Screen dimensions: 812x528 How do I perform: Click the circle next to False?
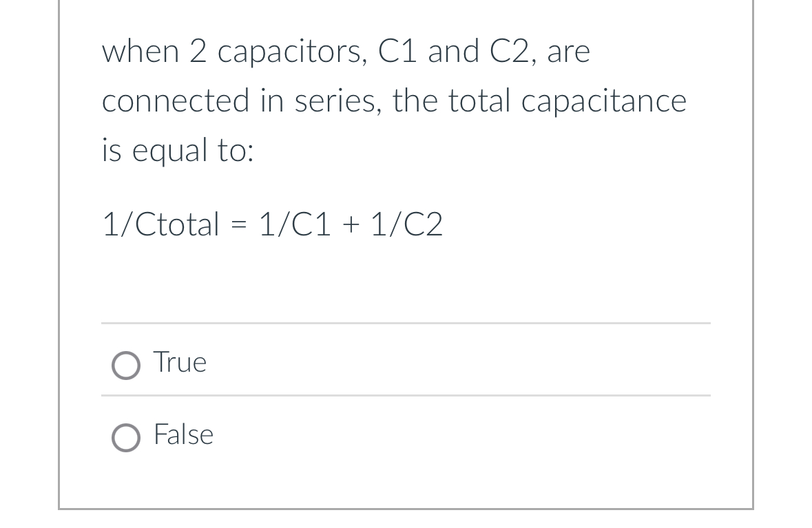click(x=127, y=438)
